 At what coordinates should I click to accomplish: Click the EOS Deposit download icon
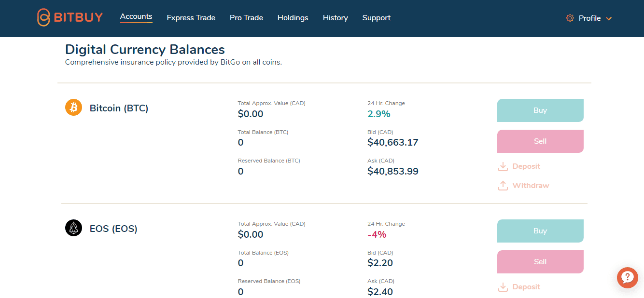503,287
